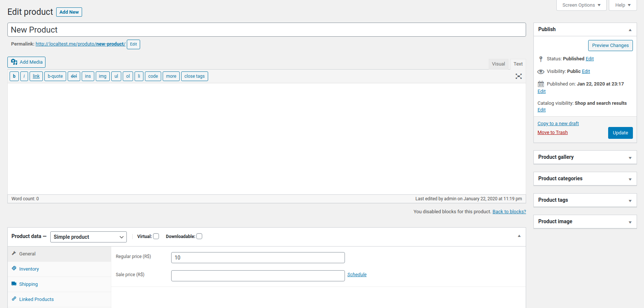Screen dimensions: 644x308
Task: Open the Help dropdown
Action: 623,5
